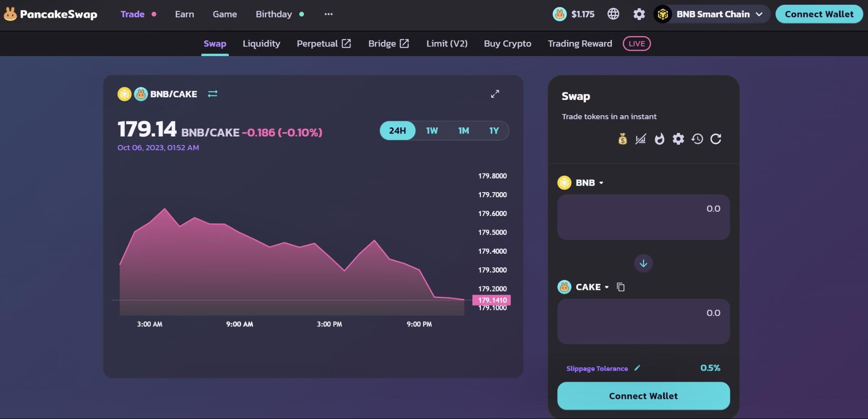Image resolution: width=868 pixels, height=419 pixels.
Task: Click the PancakeSwap bunny logo
Action: [x=10, y=14]
